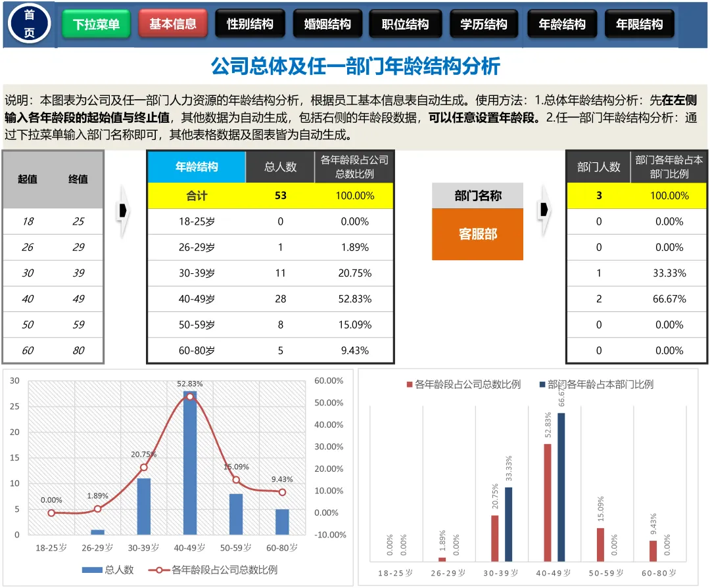
Task: Click the 各年龄段占公司总数比例 table header
Action: click(354, 167)
